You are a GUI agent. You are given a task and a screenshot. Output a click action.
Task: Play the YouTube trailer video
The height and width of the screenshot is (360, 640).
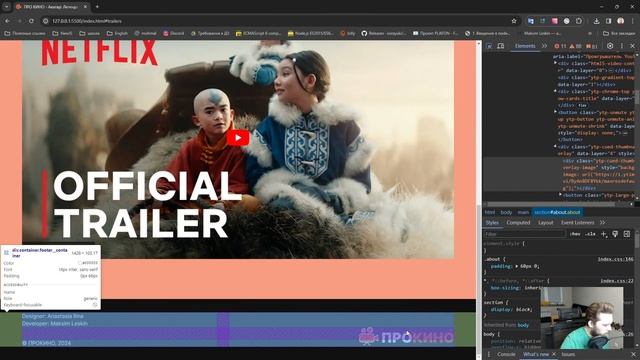tap(238, 138)
